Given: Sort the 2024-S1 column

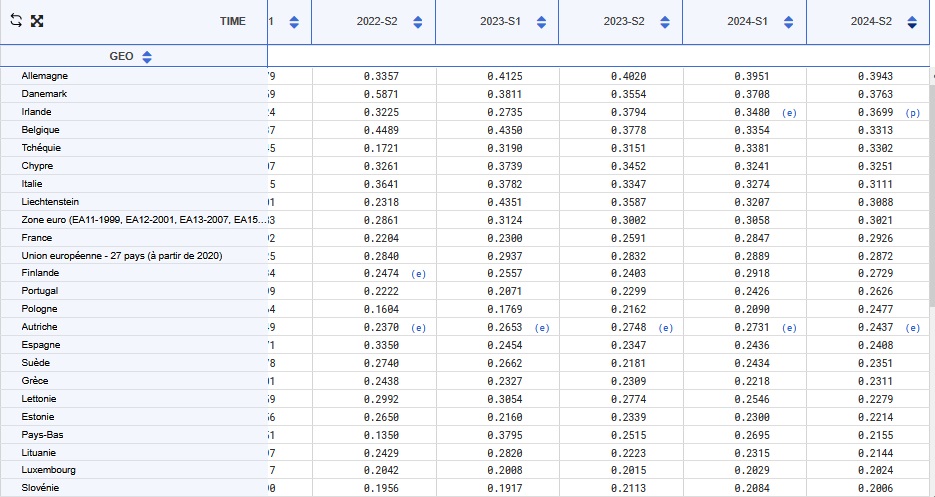Looking at the screenshot, I should click(x=788, y=22).
